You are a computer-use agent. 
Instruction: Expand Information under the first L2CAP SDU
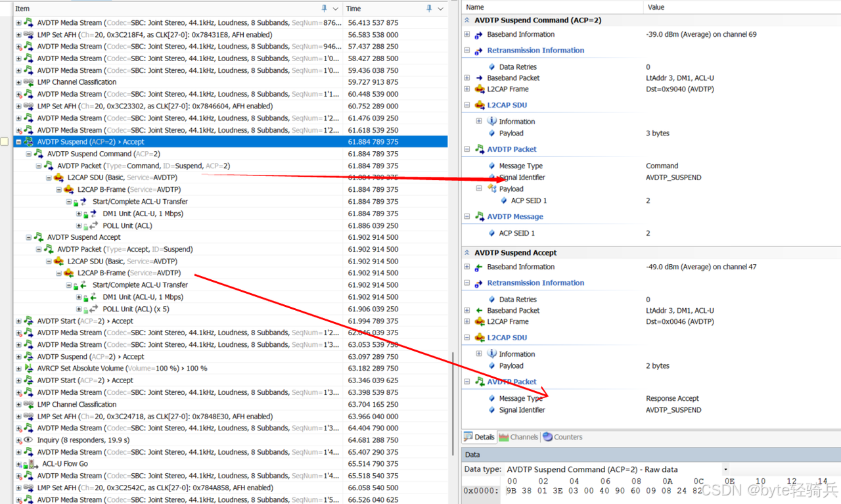coord(479,122)
